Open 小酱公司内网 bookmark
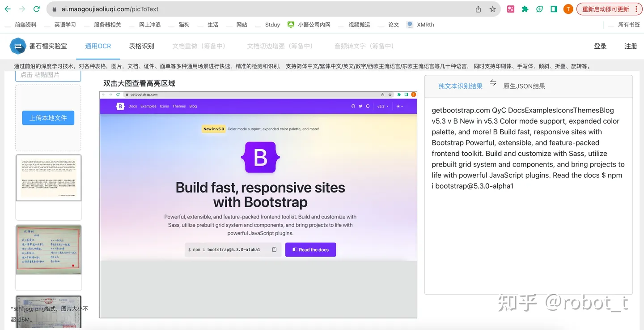This screenshot has height=330, width=644. coord(309,25)
